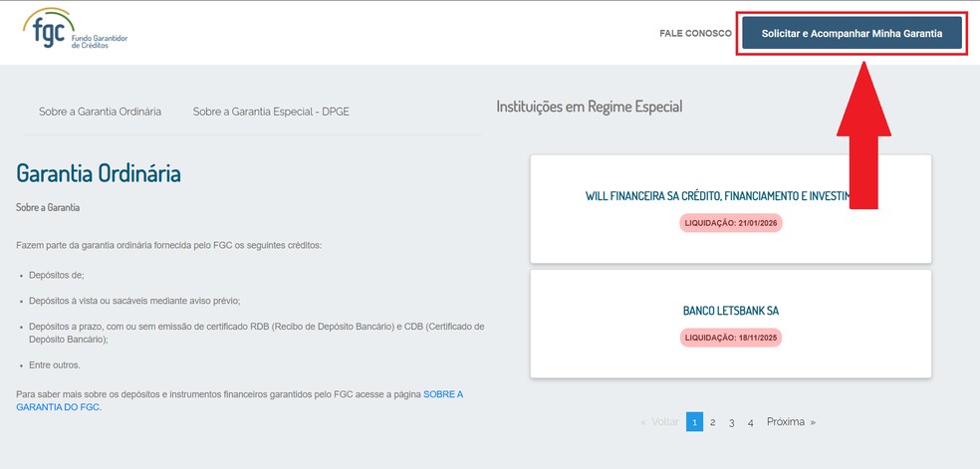Open the Will Financeira institution card title

[x=717, y=196]
